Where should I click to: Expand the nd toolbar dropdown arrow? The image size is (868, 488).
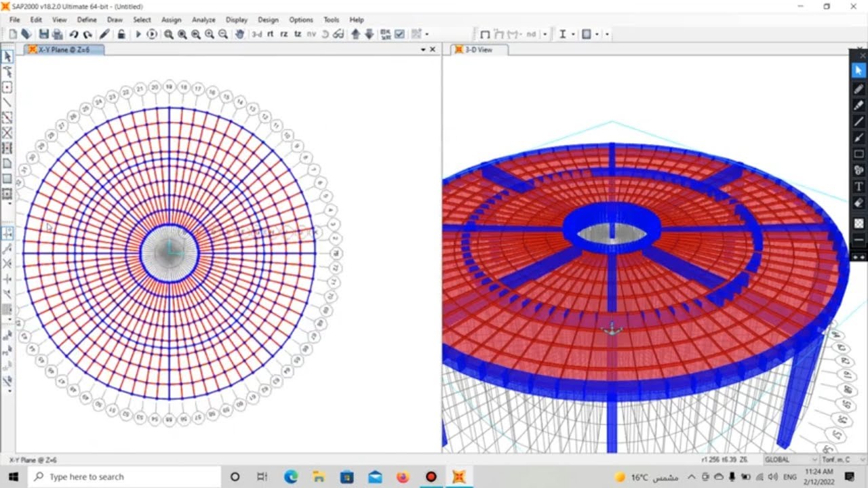[545, 34]
